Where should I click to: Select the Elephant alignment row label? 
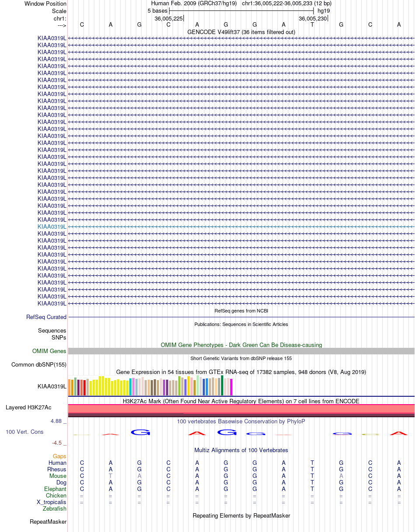pos(55,489)
